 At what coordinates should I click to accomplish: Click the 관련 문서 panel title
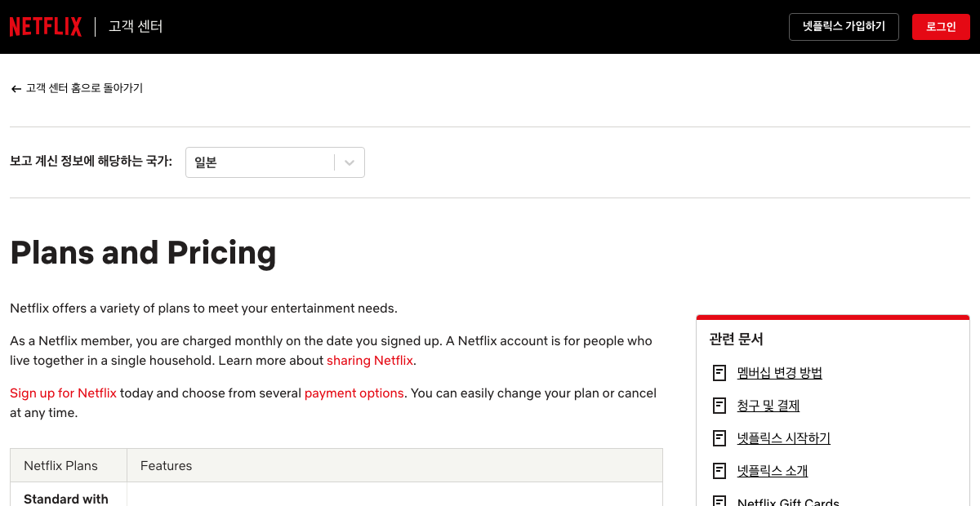pos(737,339)
